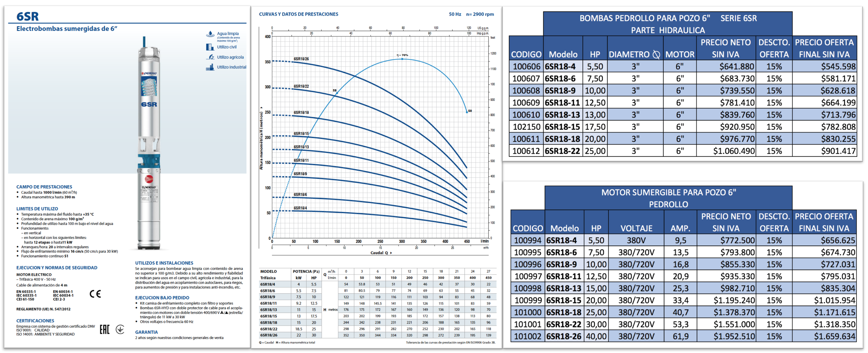Click the 6SR18/26 curve label on chart
The height and width of the screenshot is (353, 868).
pos(301,59)
